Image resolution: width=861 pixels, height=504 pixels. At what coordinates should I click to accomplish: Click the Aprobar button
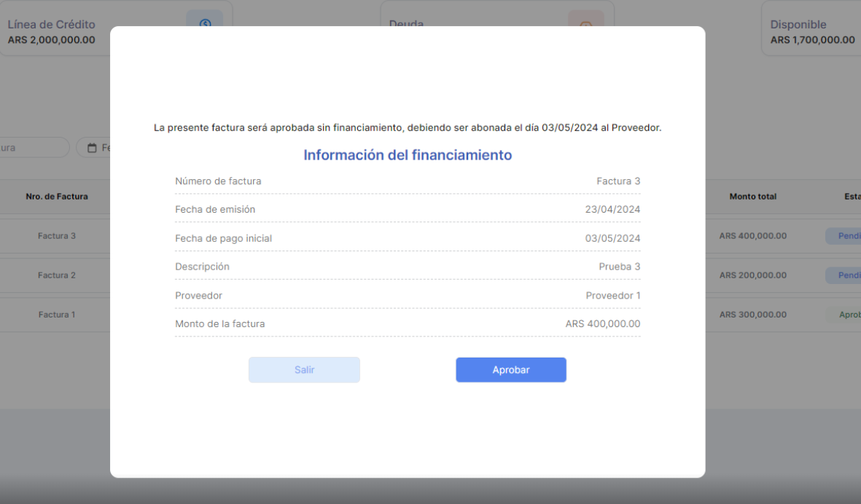(x=510, y=370)
